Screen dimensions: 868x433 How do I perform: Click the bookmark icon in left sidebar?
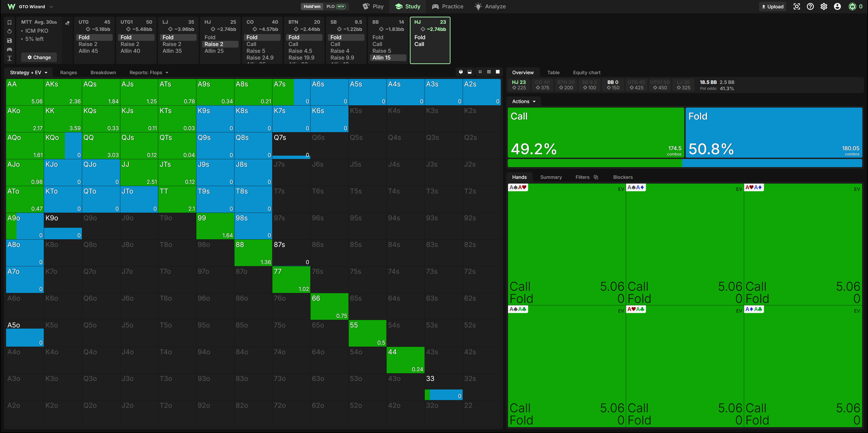[x=9, y=22]
